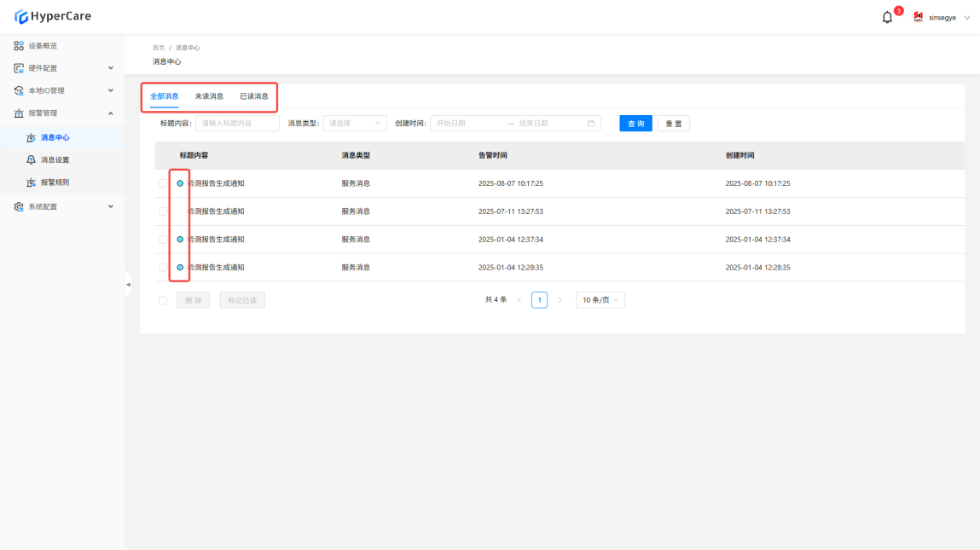Check the 2025-08-07 10:17:25 message row checkbox
This screenshot has height=550, width=980.
[163, 183]
